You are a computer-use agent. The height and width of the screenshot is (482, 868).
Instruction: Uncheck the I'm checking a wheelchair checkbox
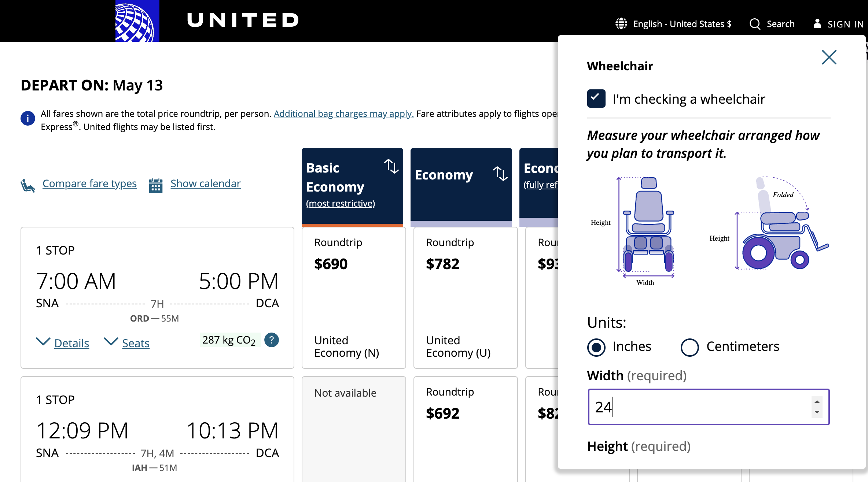[x=596, y=98]
